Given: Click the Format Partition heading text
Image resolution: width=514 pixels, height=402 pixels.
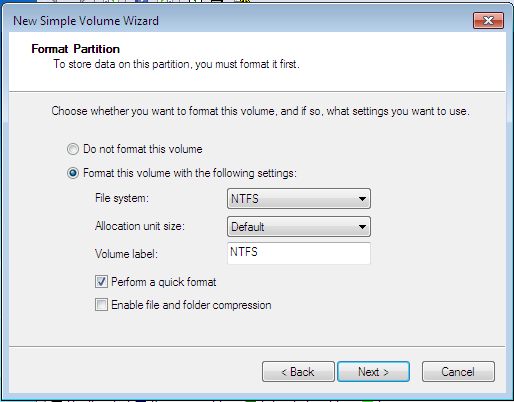Looking at the screenshot, I should tap(76, 49).
